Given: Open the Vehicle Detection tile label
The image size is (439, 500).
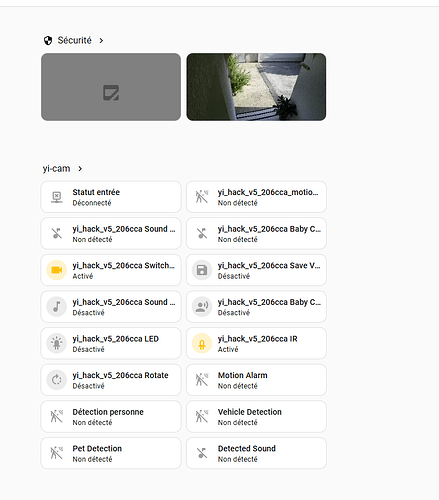Looking at the screenshot, I should tap(250, 412).
